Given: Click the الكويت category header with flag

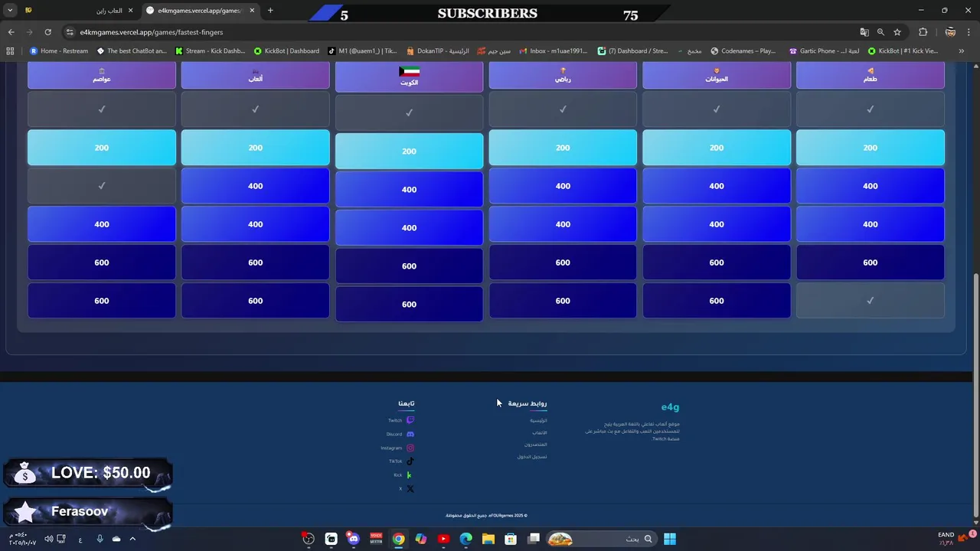Looking at the screenshot, I should click(409, 77).
